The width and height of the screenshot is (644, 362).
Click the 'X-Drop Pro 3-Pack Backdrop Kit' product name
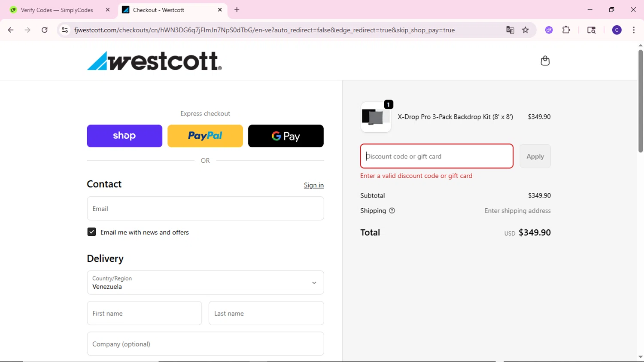click(x=455, y=117)
